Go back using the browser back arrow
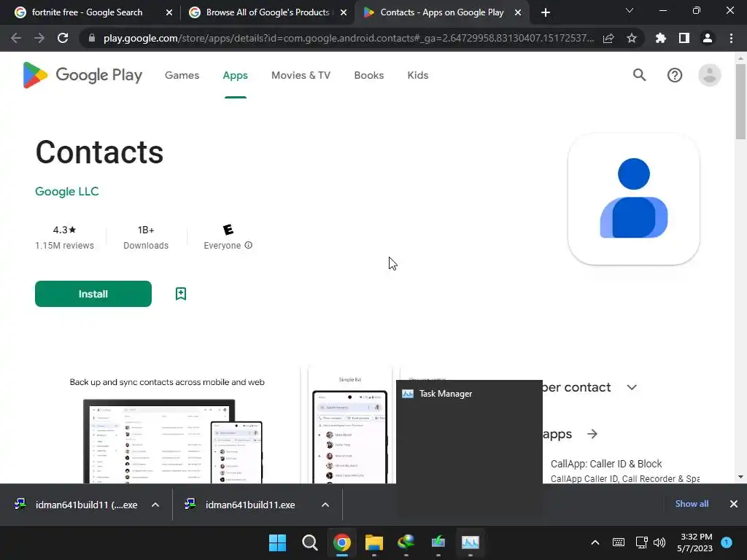 pos(16,38)
